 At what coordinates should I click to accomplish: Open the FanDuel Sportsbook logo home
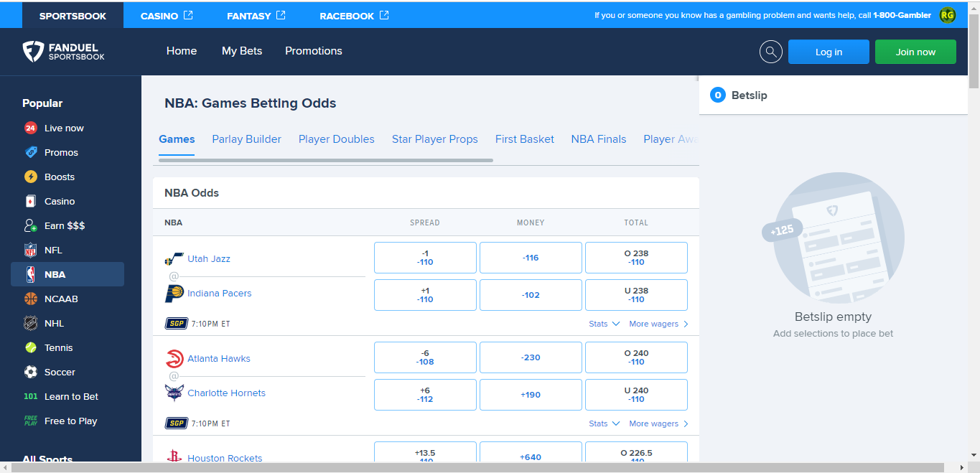[63, 52]
